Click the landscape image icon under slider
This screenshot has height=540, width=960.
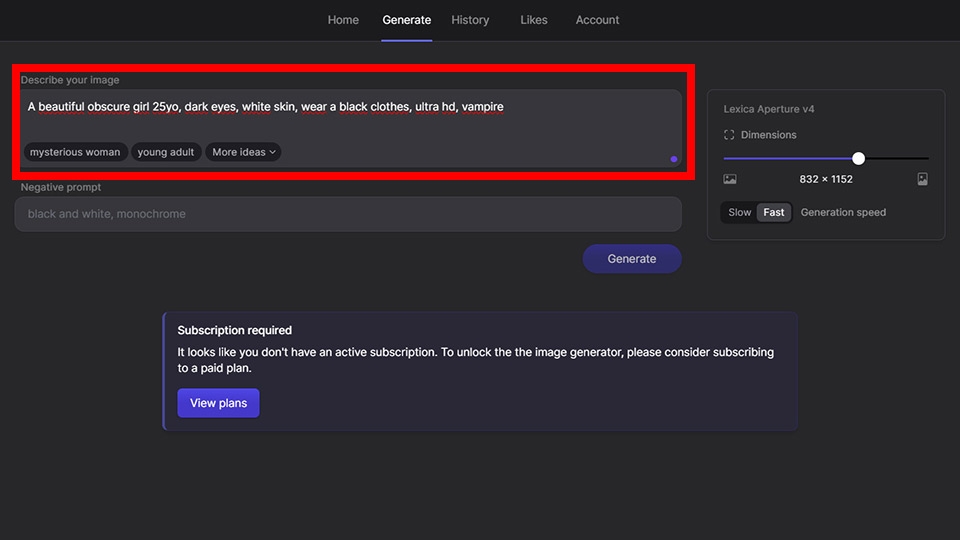[x=730, y=179]
